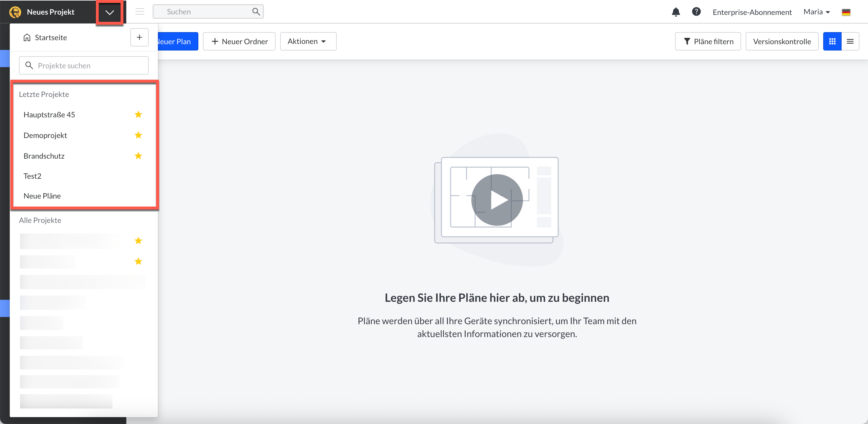Collapse the Neues Projekt dropdown chevron

(110, 12)
